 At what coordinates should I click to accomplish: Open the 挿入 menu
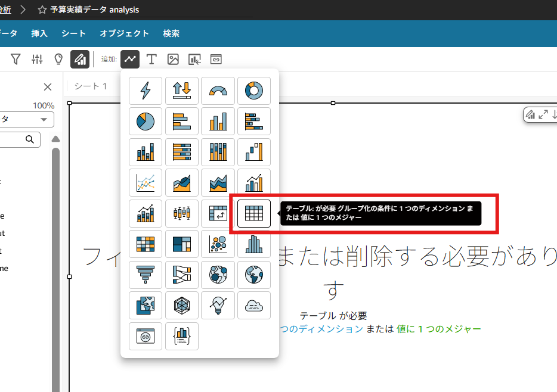[39, 33]
